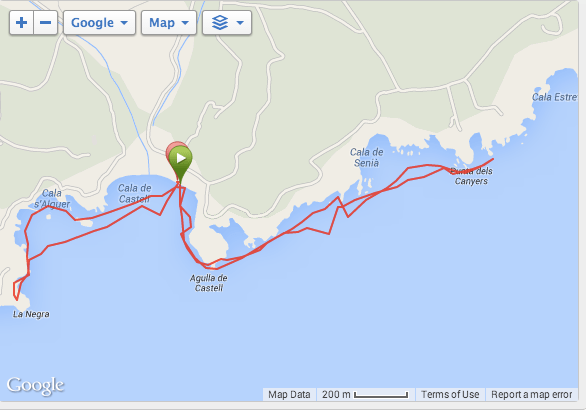
Task: Click the Cala de Castell label
Action: coord(135,193)
